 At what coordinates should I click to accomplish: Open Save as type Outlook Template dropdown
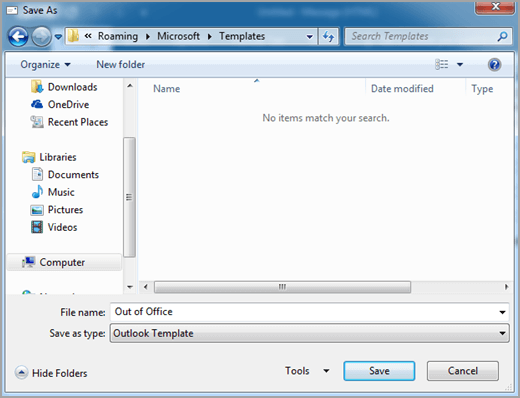pyautogui.click(x=309, y=333)
